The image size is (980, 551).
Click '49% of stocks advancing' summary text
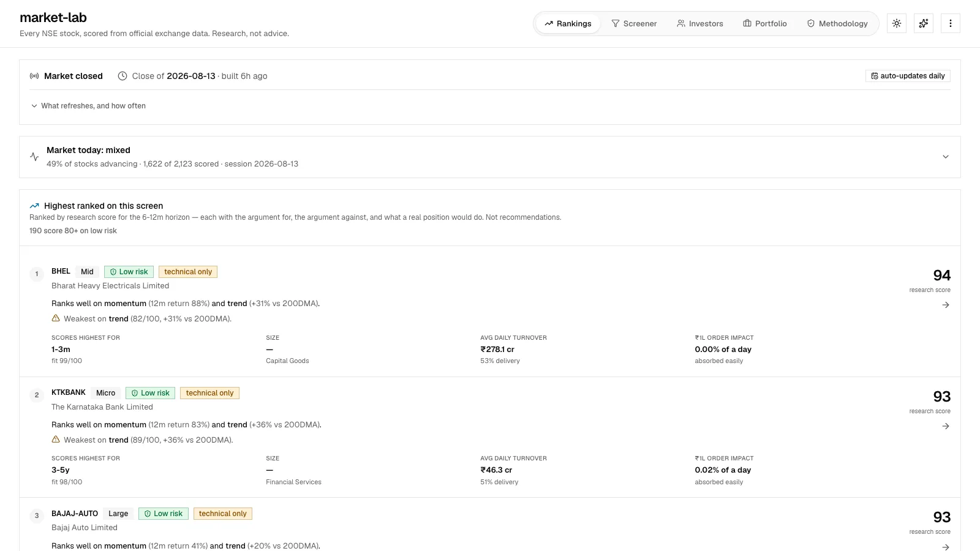click(x=92, y=164)
